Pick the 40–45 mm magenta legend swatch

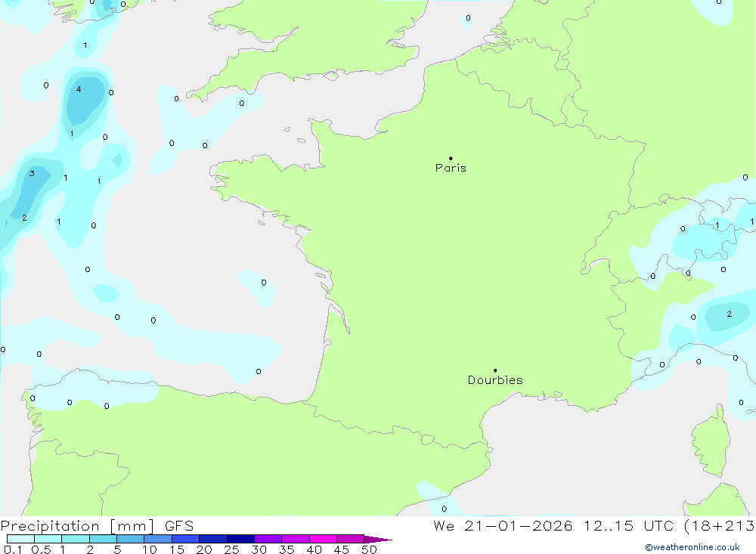pos(323,539)
